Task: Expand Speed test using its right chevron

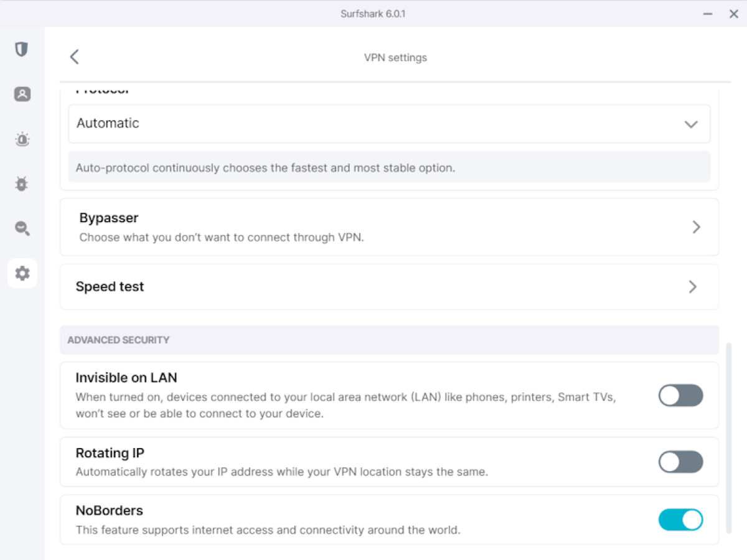Action: [x=693, y=287]
